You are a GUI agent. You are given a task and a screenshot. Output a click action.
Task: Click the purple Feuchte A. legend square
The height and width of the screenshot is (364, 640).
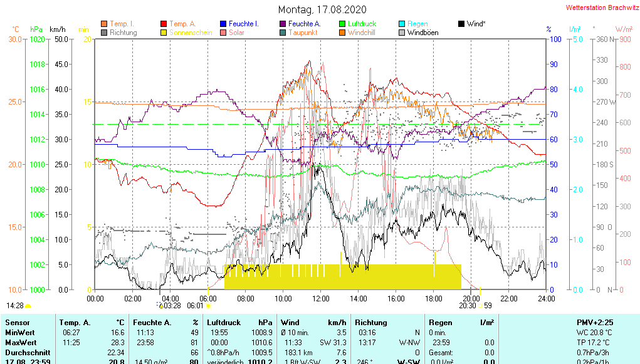283,24
